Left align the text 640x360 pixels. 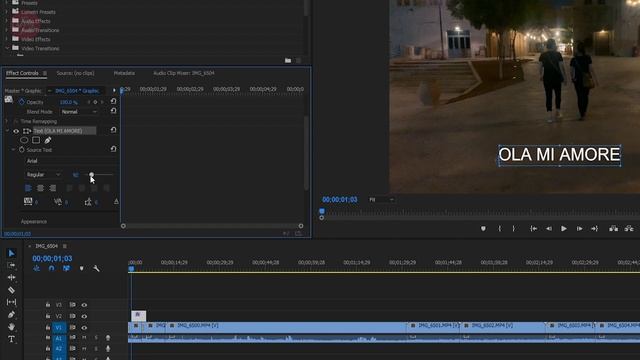(28, 188)
